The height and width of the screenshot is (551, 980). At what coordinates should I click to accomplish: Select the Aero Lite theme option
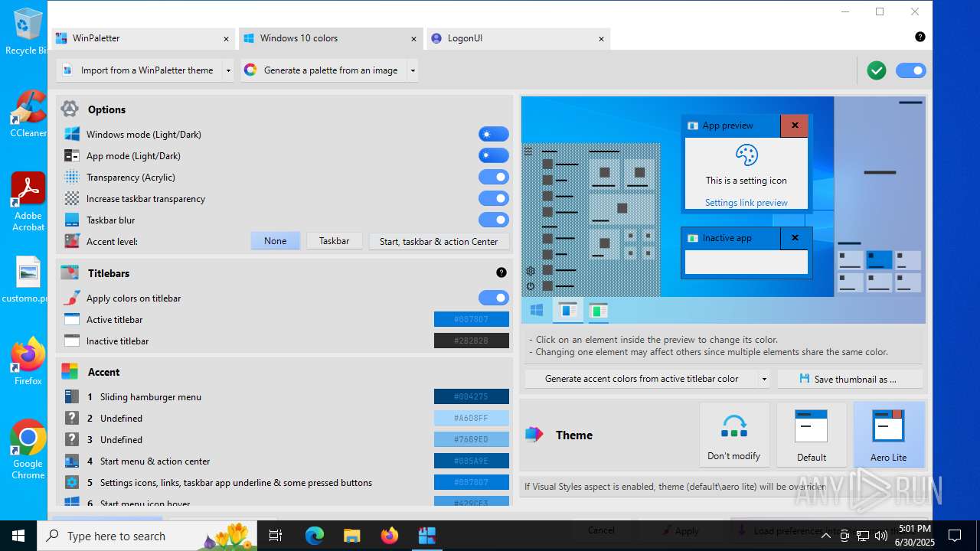tap(889, 435)
